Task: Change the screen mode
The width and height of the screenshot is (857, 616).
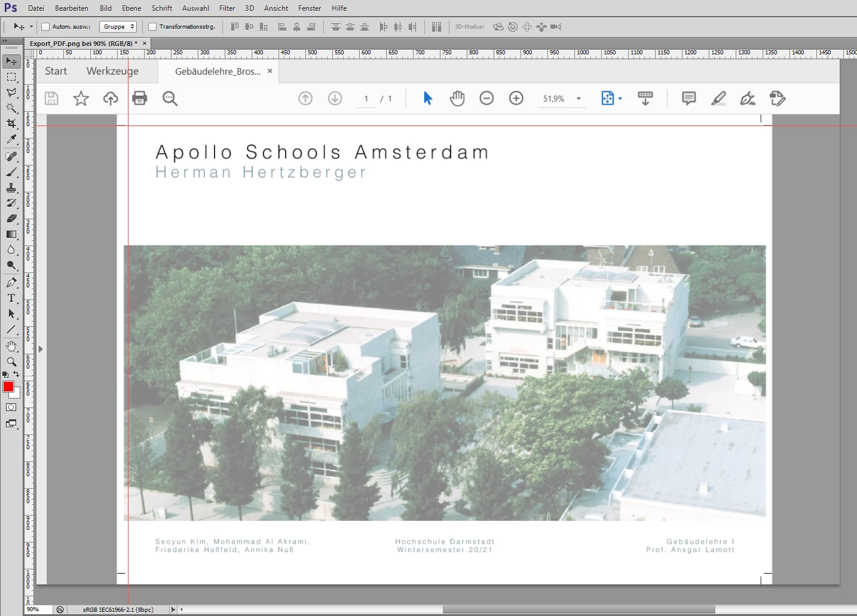Action: pyautogui.click(x=11, y=424)
